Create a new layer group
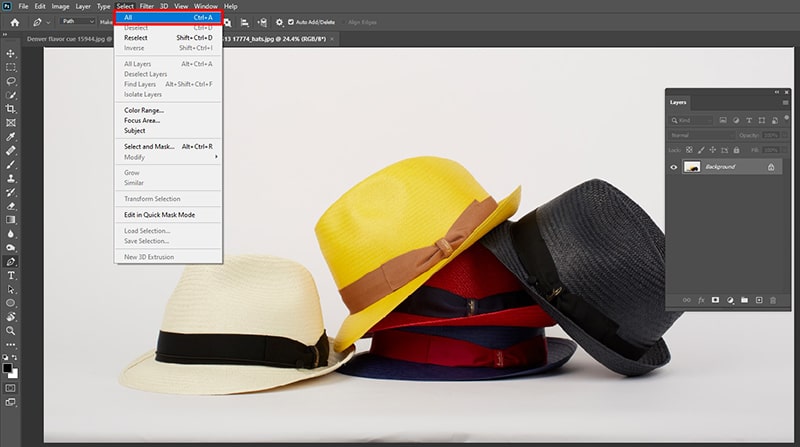The image size is (800, 447). tap(744, 300)
